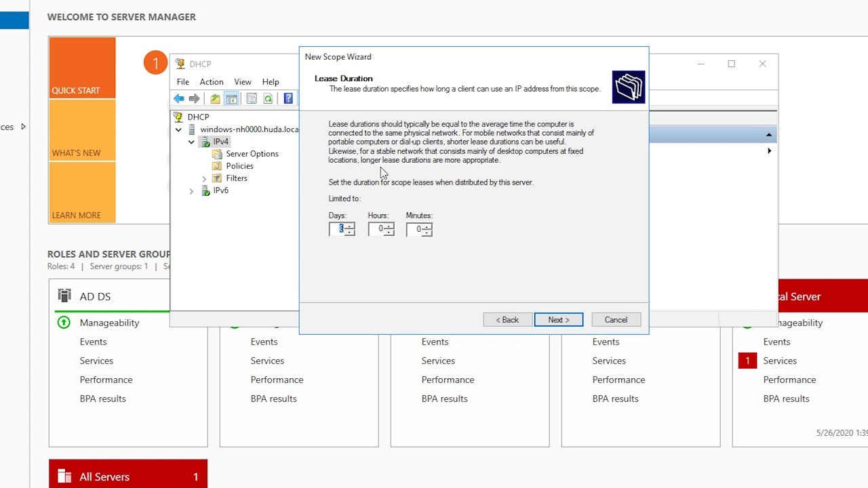
Task: Click the Properties toolbar icon in DHCP
Action: (x=252, y=99)
